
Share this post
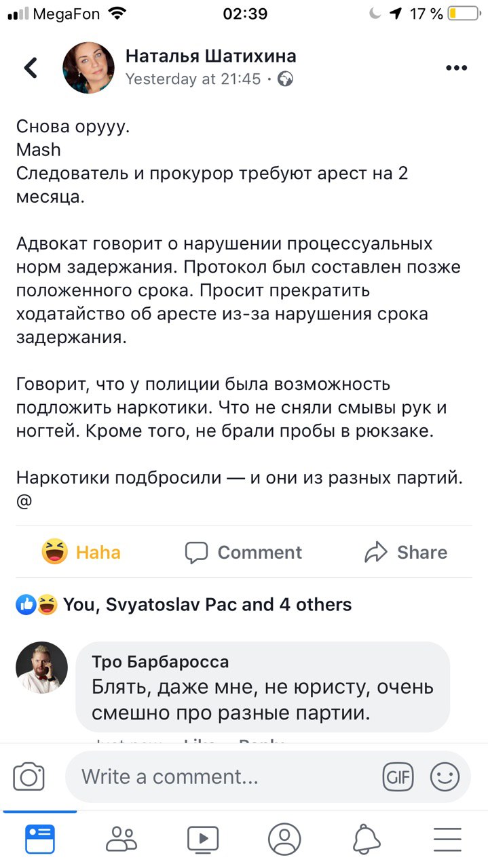406,552
